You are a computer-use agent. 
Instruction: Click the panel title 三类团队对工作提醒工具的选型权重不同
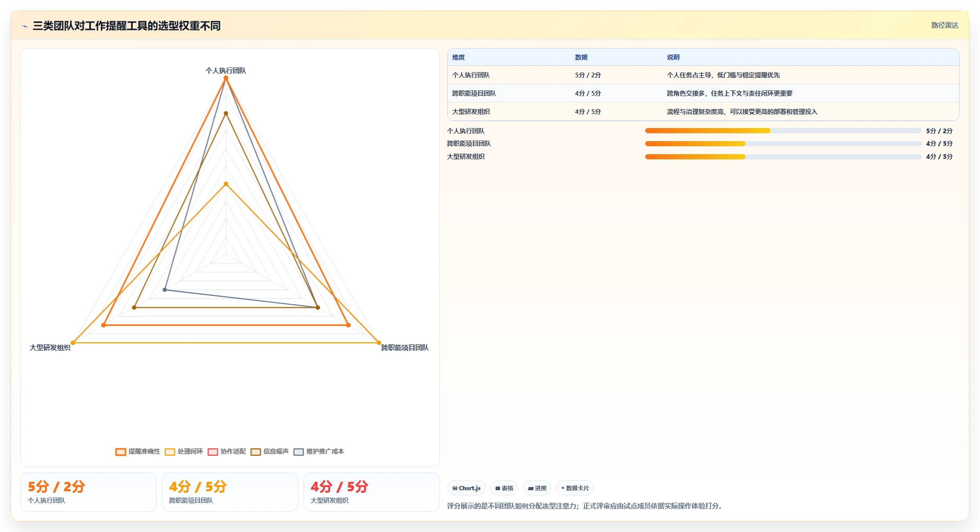click(126, 26)
